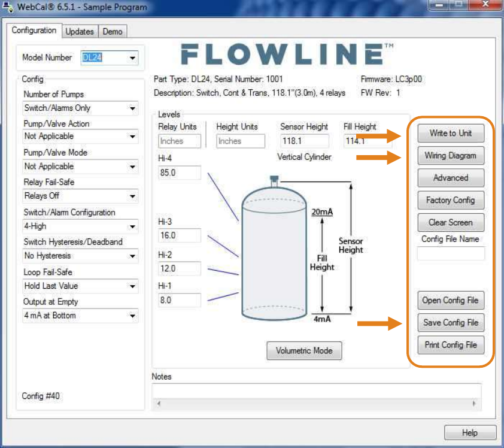This screenshot has height=448, width=504.
Task: Close the WebCal window
Action: point(485,5)
